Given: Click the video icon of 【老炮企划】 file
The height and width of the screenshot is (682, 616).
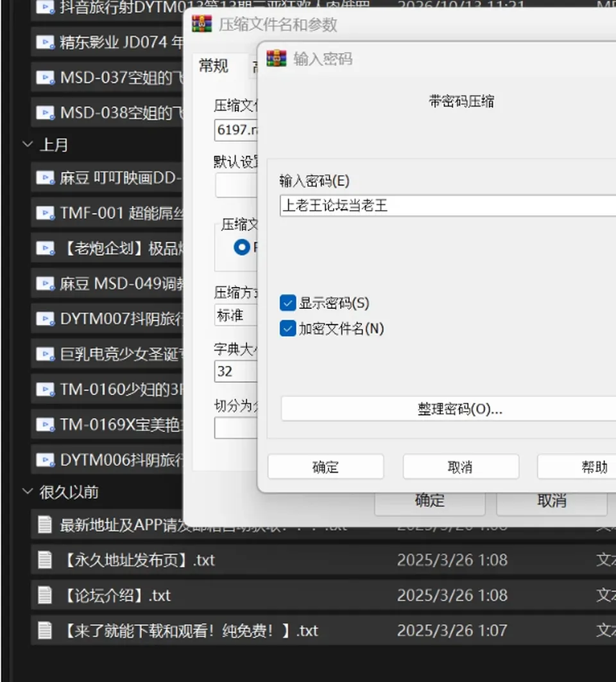Looking at the screenshot, I should (x=45, y=249).
